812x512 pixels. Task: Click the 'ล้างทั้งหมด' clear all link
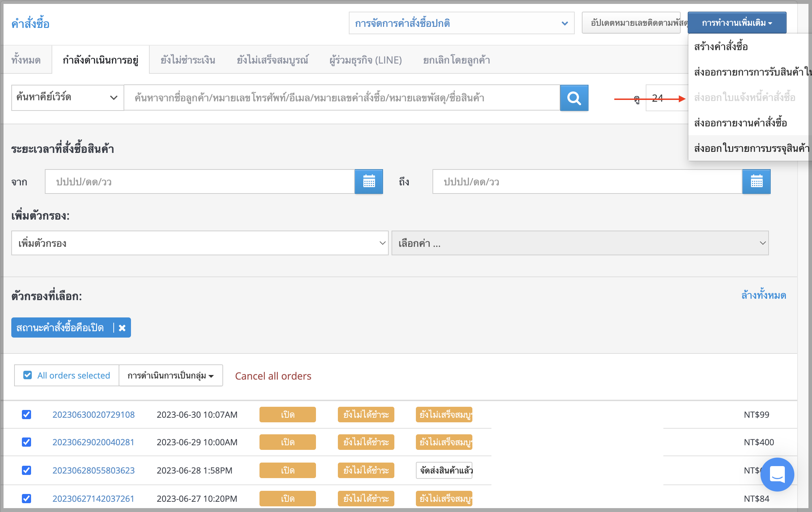click(x=764, y=295)
